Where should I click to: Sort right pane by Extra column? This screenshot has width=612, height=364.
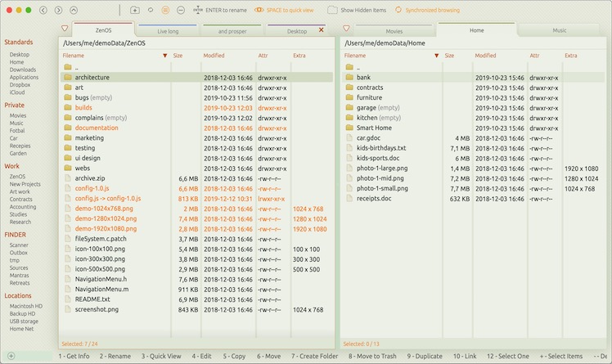click(570, 56)
